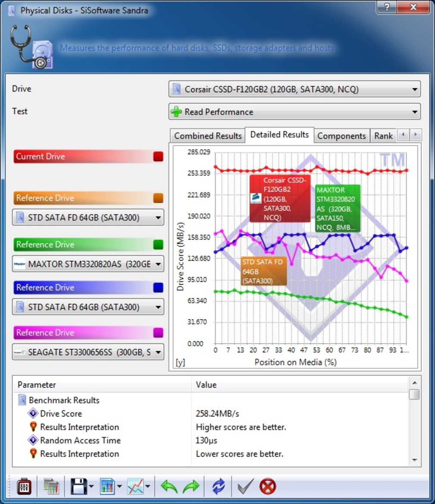Click the 130µs access time value
Viewport: 435px width, 504px height.
tap(207, 440)
